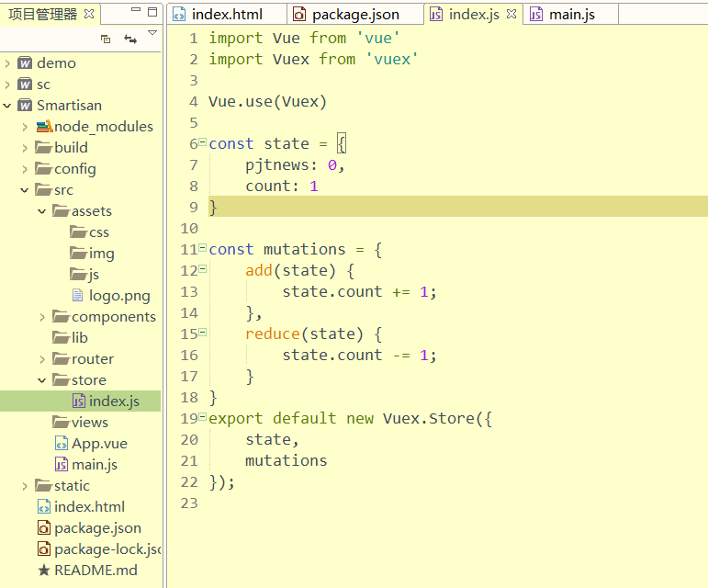The image size is (708, 588).
Task: Open project manager view menu triangle
Action: [x=152, y=32]
